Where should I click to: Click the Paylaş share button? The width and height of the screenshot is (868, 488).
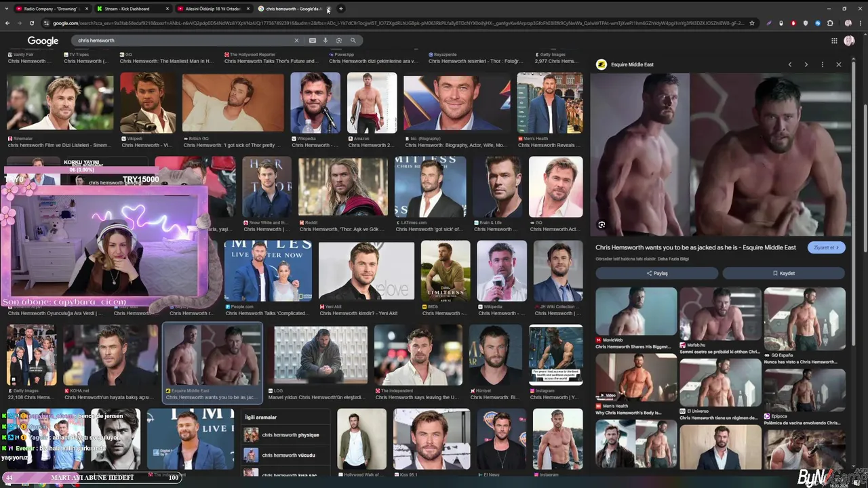(x=656, y=273)
